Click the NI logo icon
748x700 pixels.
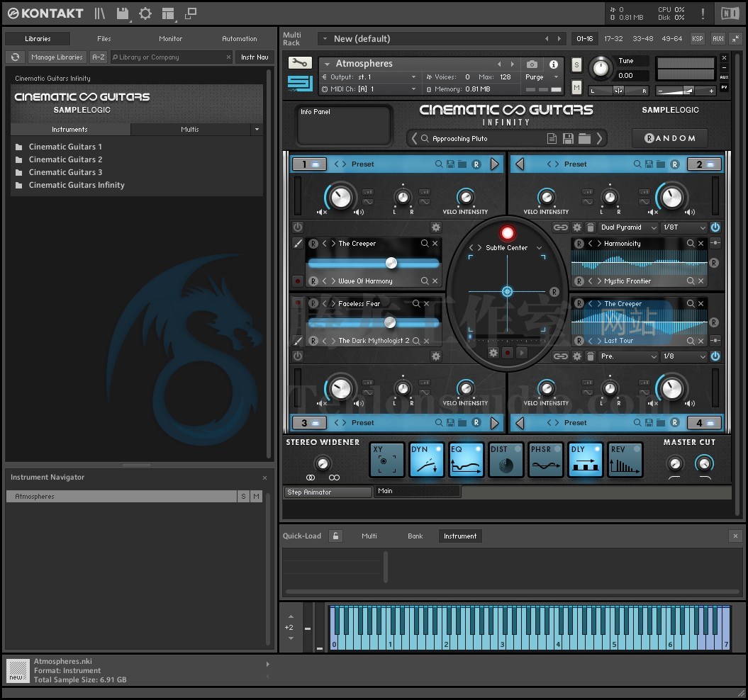[x=730, y=13]
